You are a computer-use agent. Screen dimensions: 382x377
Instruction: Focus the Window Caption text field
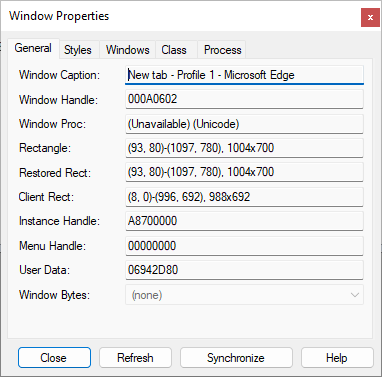click(x=244, y=75)
